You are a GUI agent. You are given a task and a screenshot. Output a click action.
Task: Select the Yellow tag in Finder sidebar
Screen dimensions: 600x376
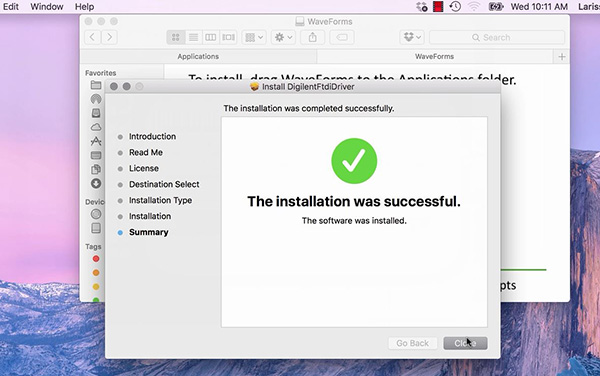[96, 286]
